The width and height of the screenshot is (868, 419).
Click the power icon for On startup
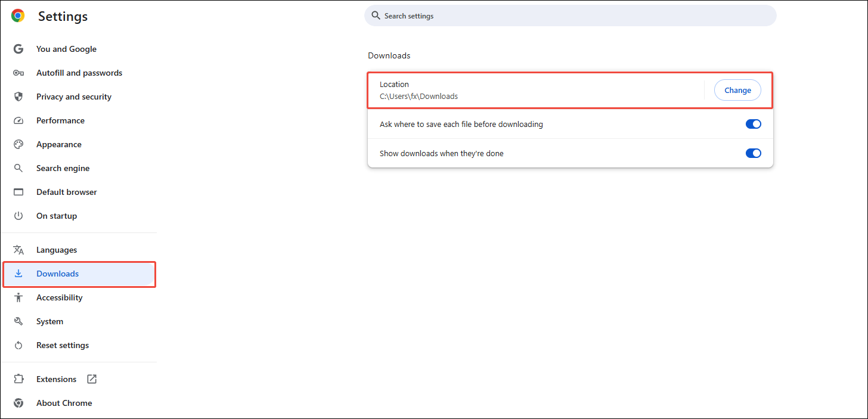(x=18, y=216)
